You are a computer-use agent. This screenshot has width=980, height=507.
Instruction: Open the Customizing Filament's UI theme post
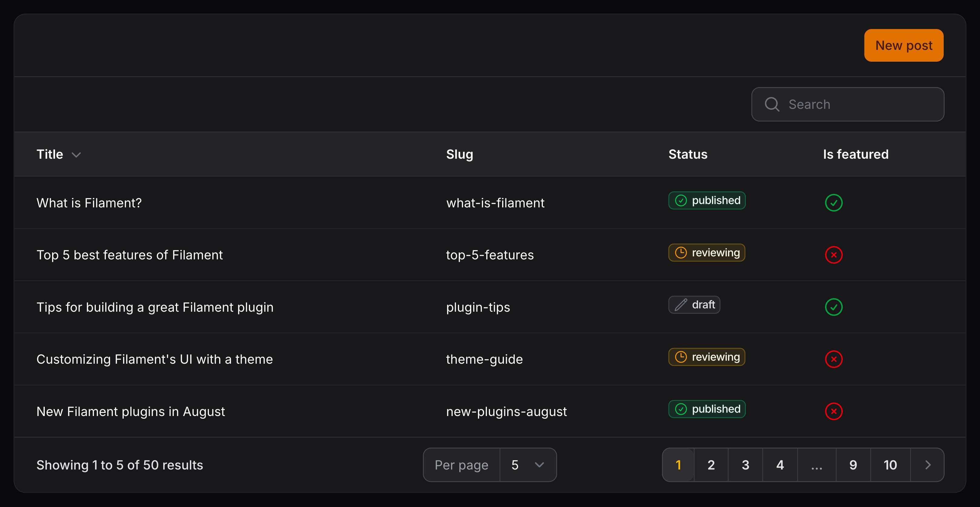pos(155,359)
